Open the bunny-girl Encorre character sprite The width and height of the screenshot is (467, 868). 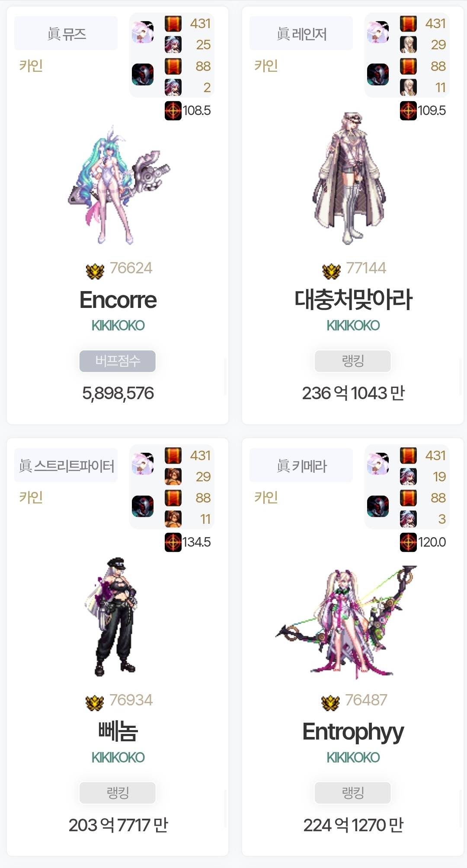coord(119,185)
